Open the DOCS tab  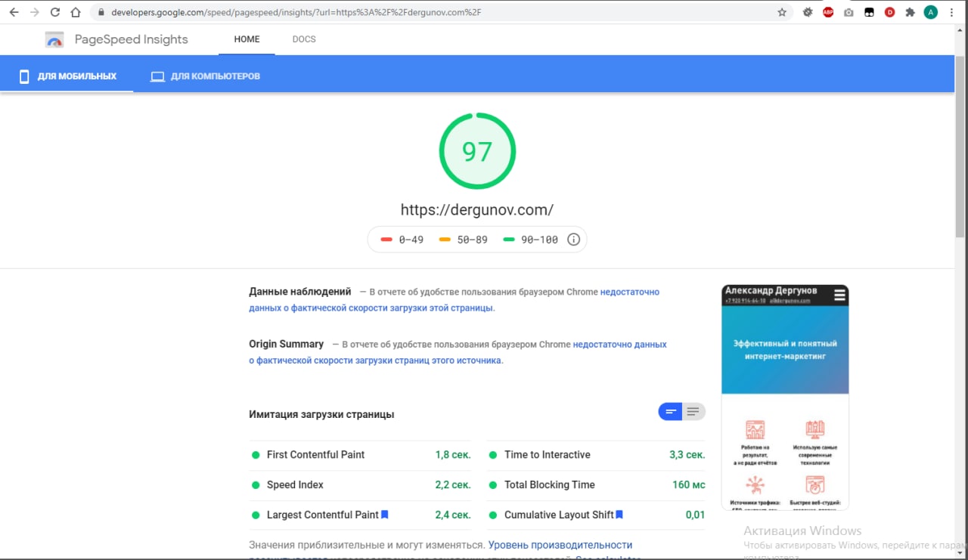point(304,39)
